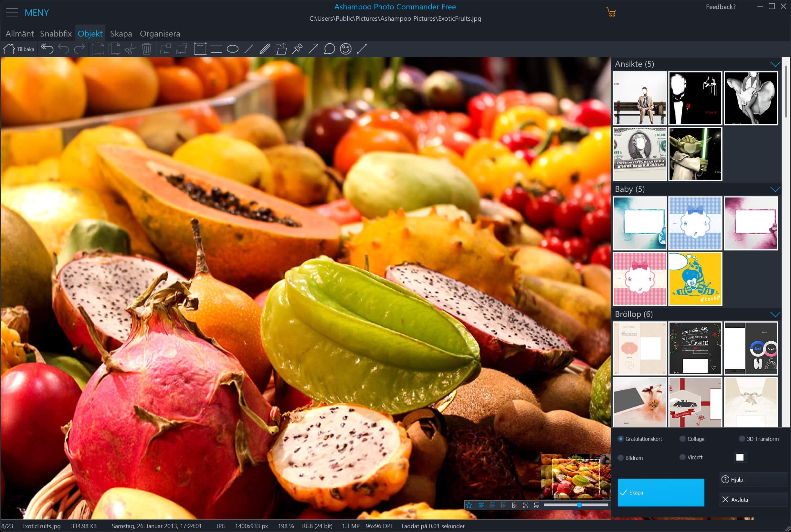
Task: Select the Collage radio button
Action: pyautogui.click(x=682, y=439)
